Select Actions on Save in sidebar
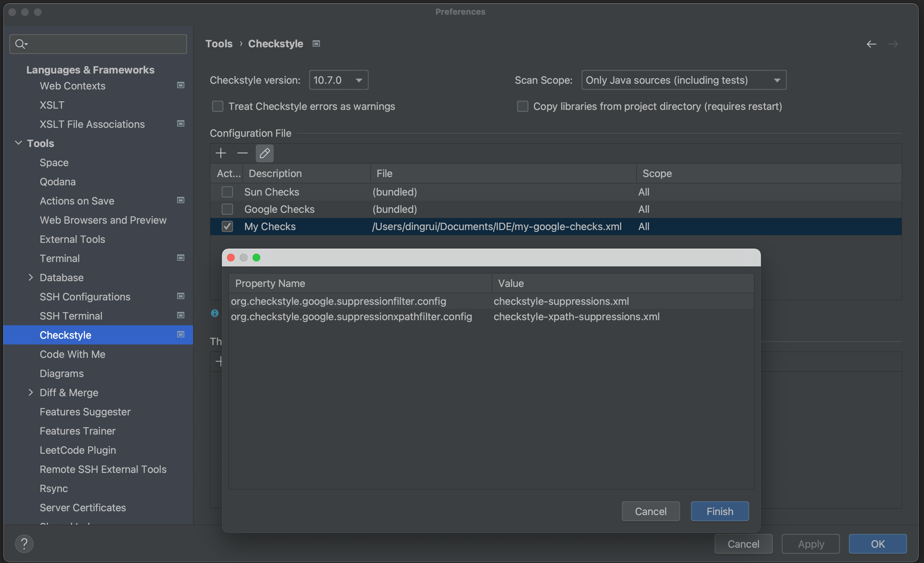This screenshot has height=563, width=924. pyautogui.click(x=77, y=201)
